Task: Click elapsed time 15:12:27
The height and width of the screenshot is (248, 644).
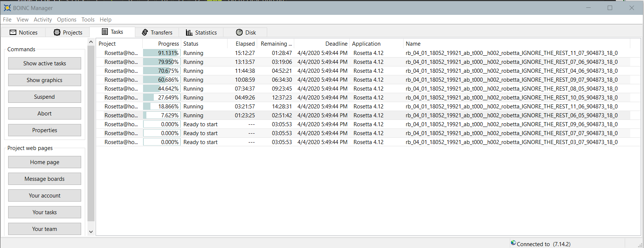Action: pyautogui.click(x=245, y=53)
